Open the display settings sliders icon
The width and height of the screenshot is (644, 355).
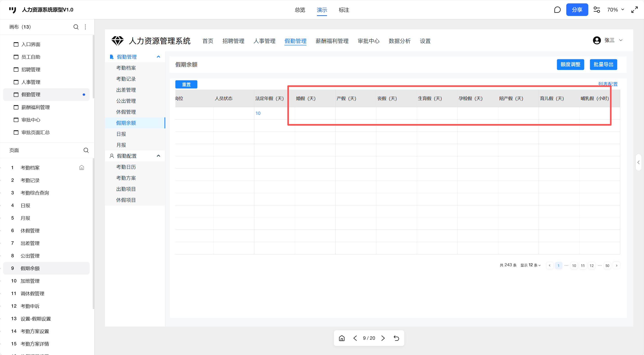[x=597, y=10]
